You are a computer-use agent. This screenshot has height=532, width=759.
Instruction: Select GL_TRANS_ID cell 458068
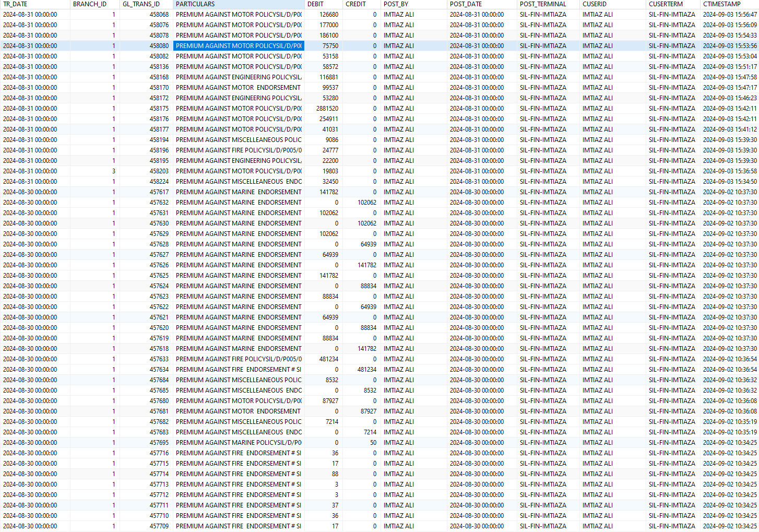(x=159, y=15)
